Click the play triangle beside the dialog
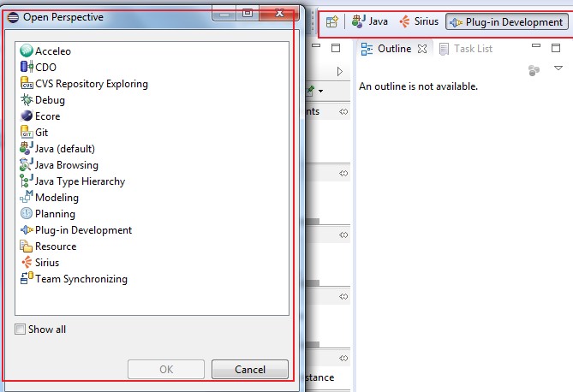 tap(339, 71)
